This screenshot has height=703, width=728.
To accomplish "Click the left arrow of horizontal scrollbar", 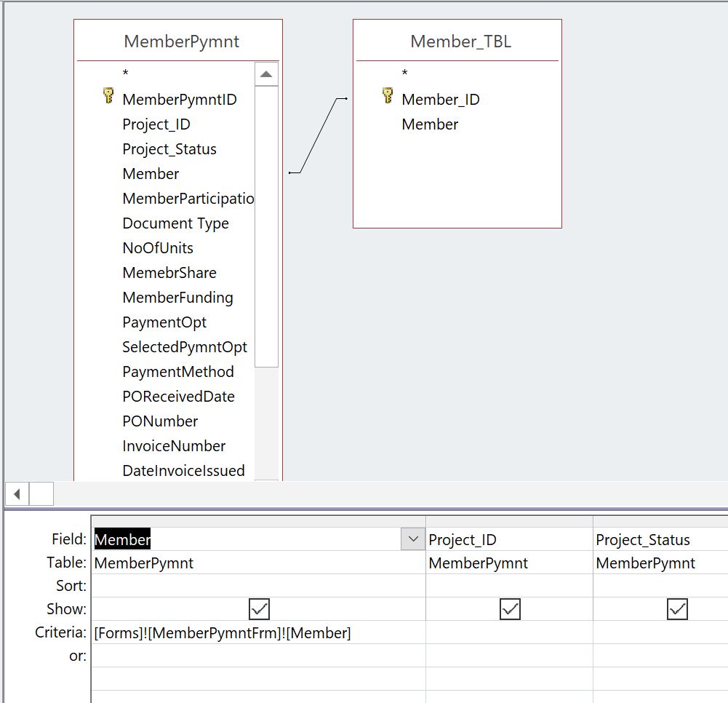I will click(x=17, y=494).
